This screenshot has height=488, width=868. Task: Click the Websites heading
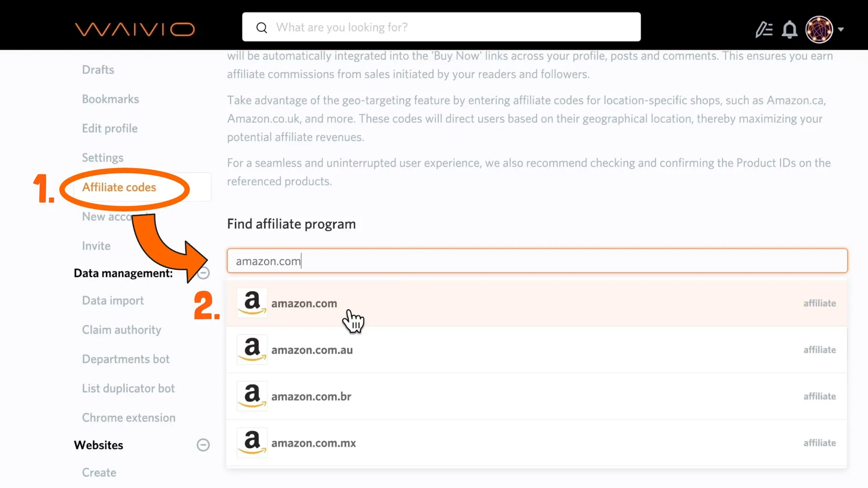(x=99, y=445)
